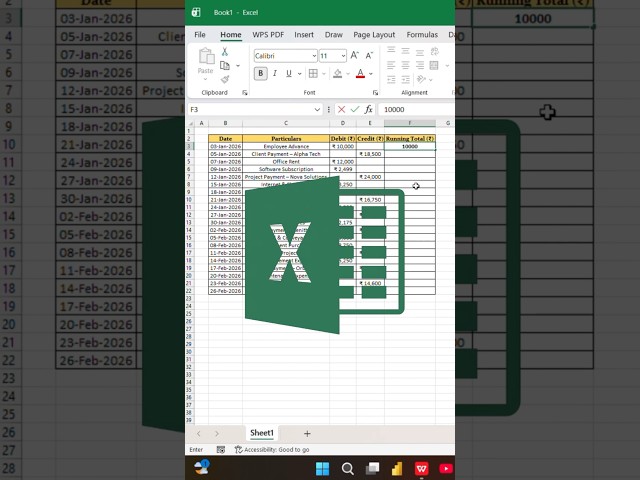
Task: Switch to the Formulas tab
Action: [x=422, y=35]
